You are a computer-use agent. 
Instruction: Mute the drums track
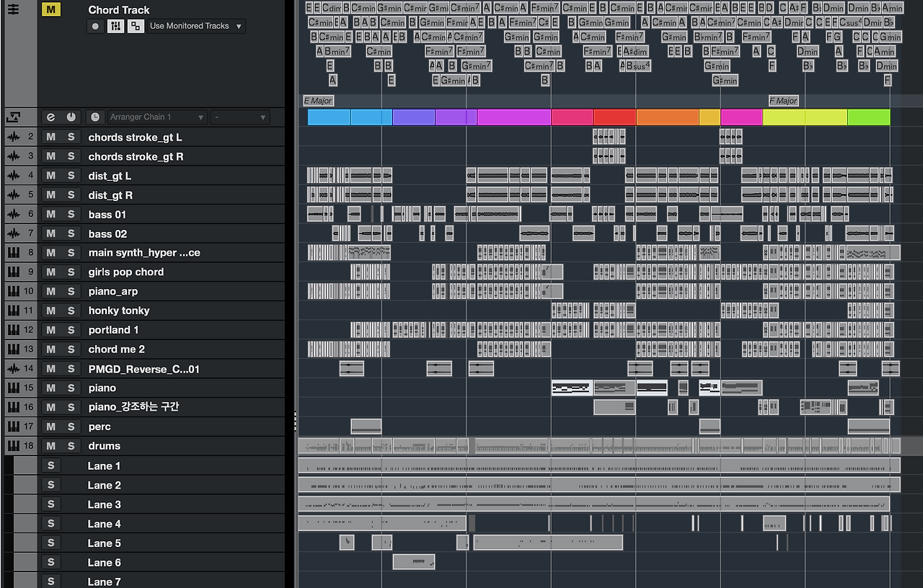tap(50, 446)
